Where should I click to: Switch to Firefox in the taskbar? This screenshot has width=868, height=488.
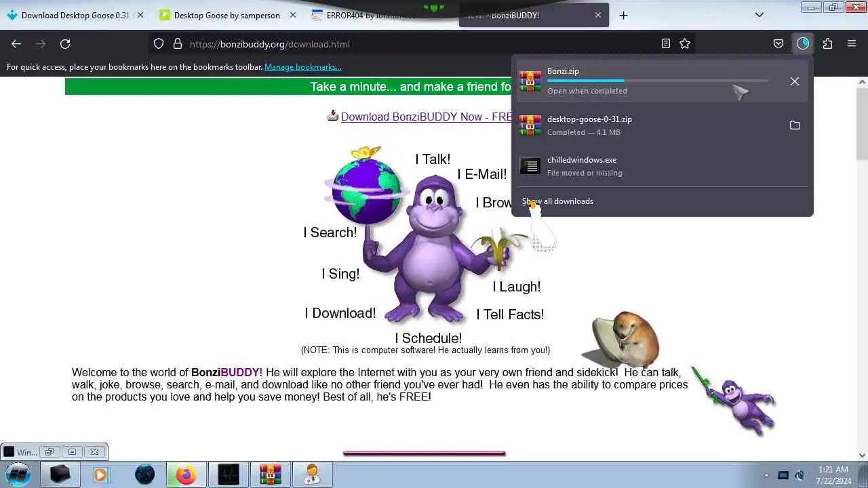[186, 474]
